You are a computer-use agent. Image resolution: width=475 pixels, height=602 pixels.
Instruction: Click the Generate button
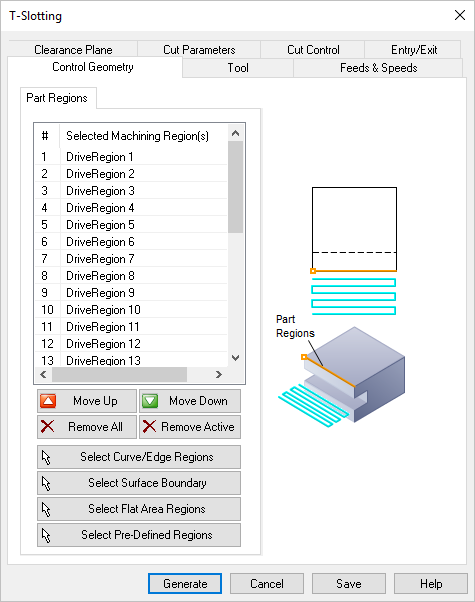pos(185,584)
